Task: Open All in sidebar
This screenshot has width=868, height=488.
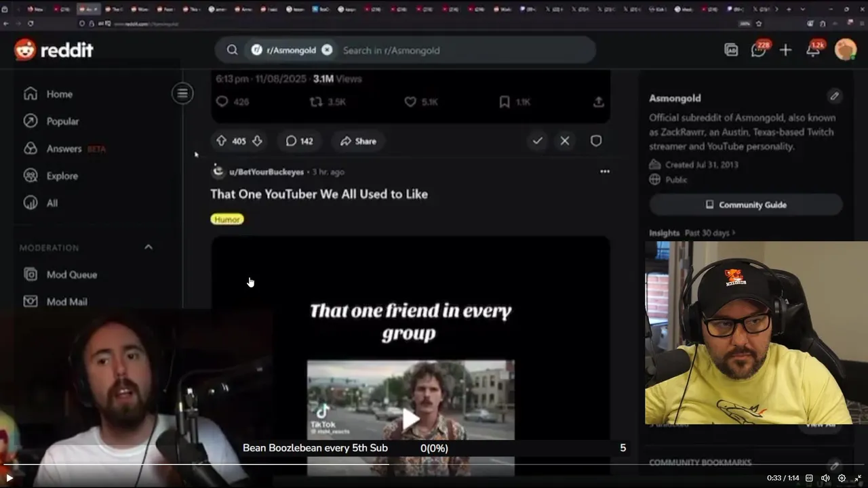Action: click(x=41, y=203)
